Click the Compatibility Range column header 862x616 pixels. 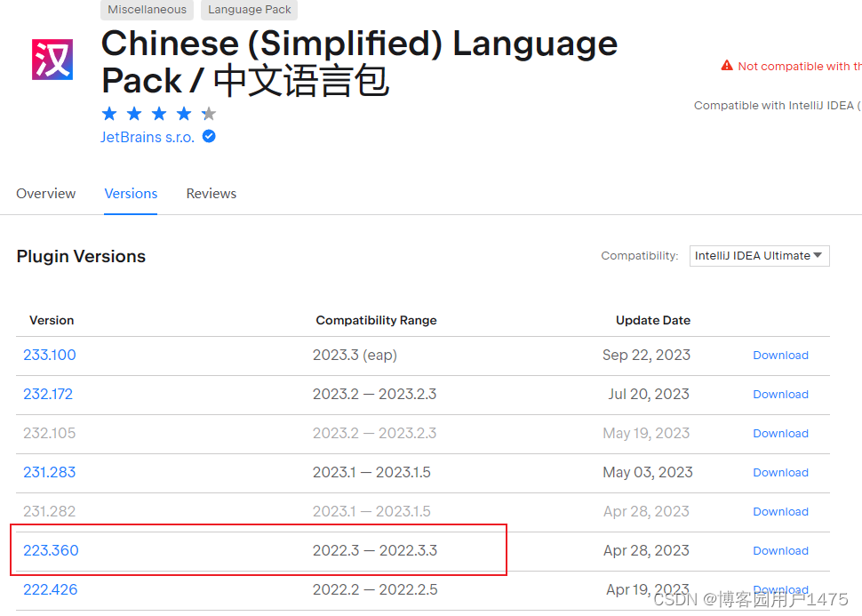[376, 320]
